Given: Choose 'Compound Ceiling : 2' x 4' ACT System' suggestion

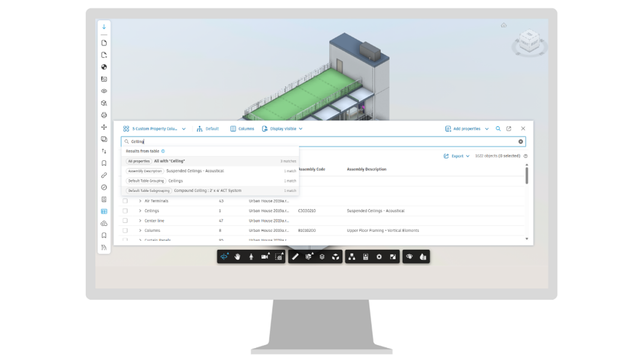Looking at the screenshot, I should click(210, 191).
